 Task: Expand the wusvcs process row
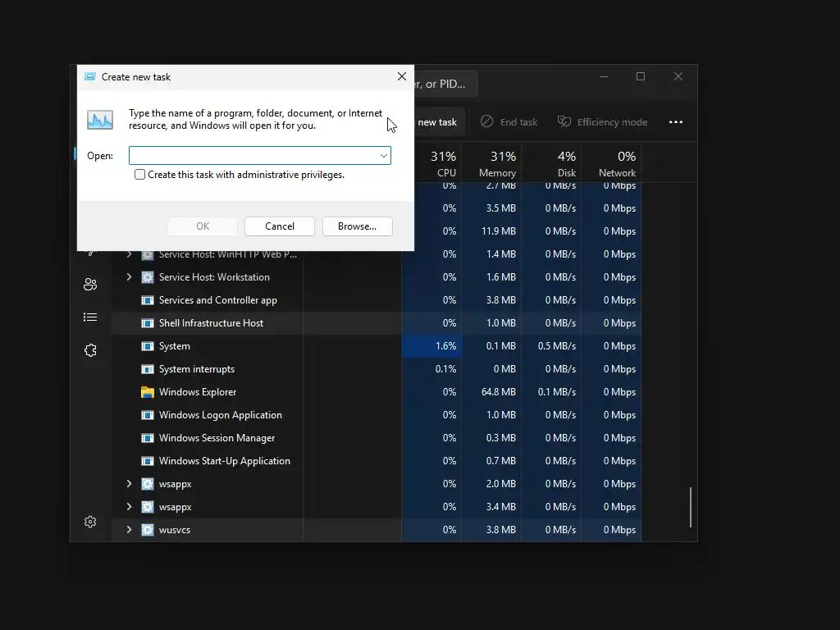point(129,530)
